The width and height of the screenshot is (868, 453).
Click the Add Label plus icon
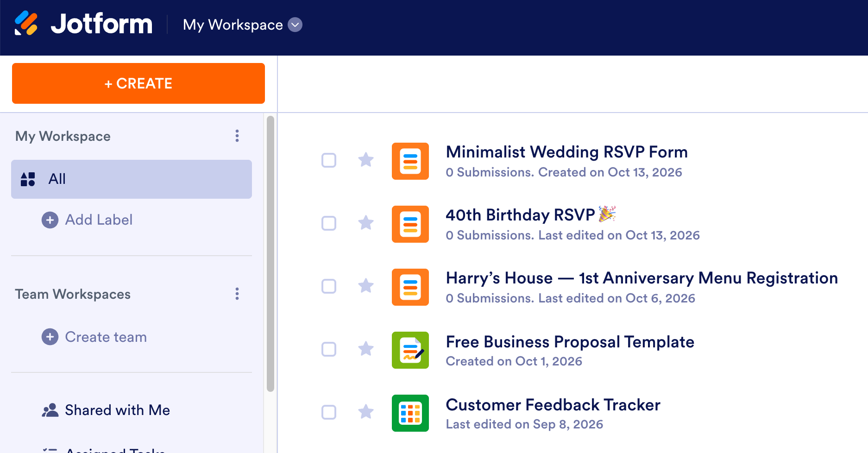(x=50, y=220)
